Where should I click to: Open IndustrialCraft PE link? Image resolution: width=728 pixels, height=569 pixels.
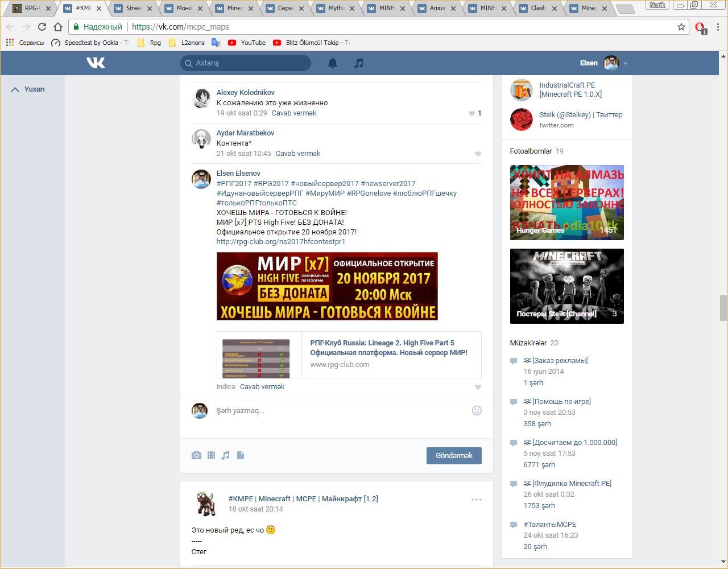pos(570,90)
